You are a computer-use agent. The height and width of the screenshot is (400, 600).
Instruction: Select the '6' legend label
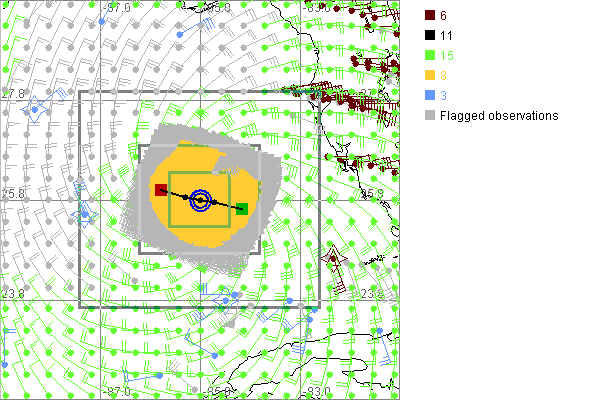click(444, 16)
